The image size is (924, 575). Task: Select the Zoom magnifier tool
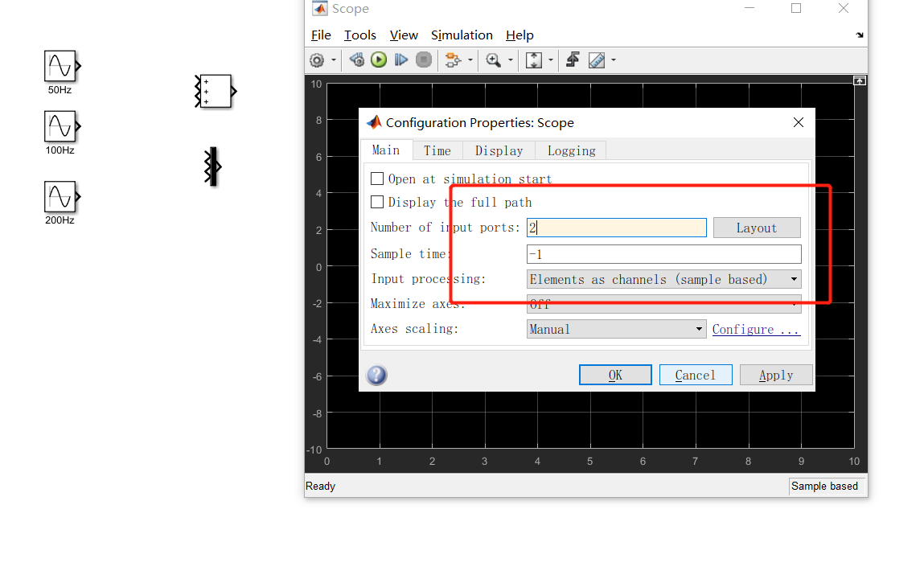pyautogui.click(x=493, y=60)
